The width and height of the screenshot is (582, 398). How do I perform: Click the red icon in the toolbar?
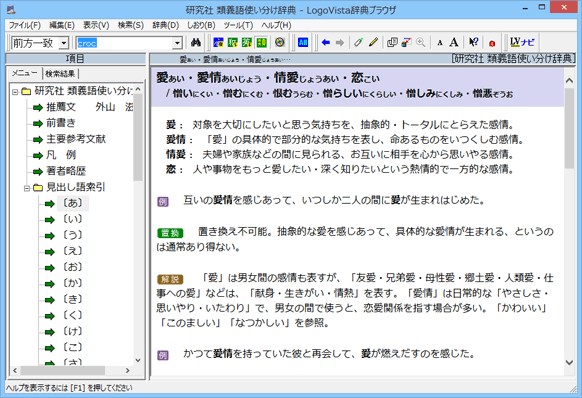click(x=492, y=43)
